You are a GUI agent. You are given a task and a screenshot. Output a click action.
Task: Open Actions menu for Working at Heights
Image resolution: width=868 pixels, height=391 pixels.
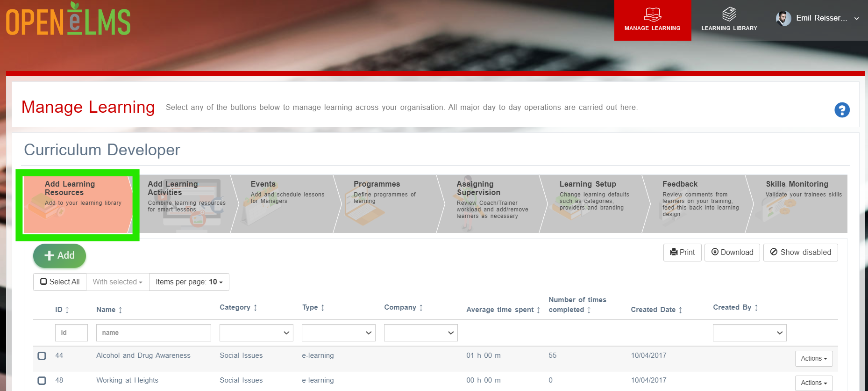(x=814, y=383)
